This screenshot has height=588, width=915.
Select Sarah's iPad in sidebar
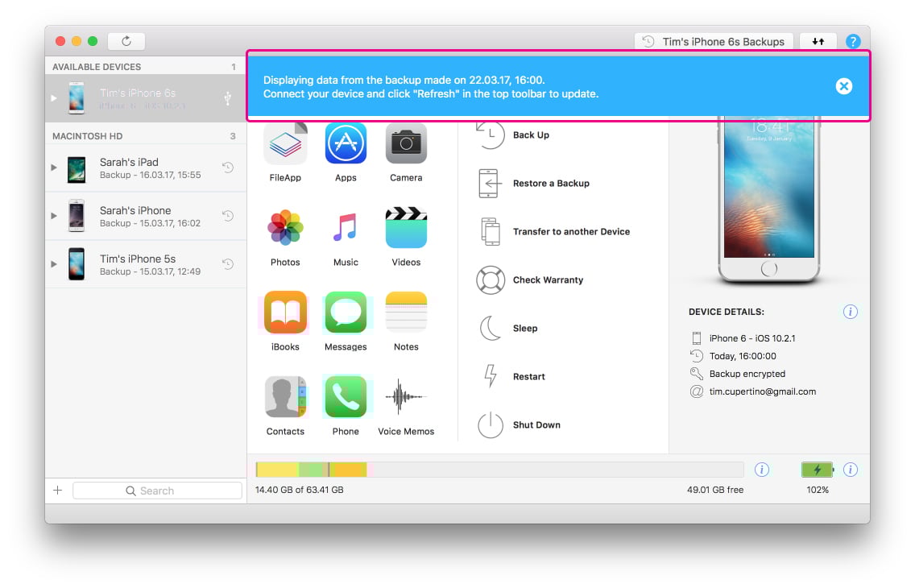146,168
